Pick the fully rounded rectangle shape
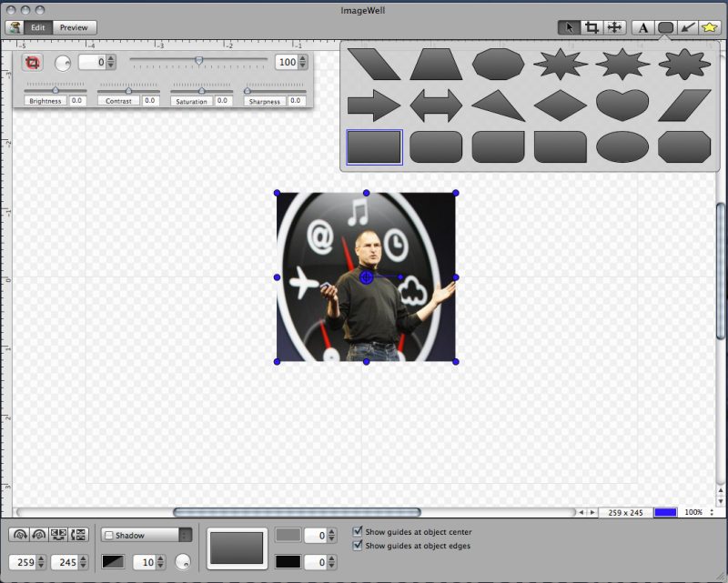Image resolution: width=728 pixels, height=583 pixels. point(436,147)
